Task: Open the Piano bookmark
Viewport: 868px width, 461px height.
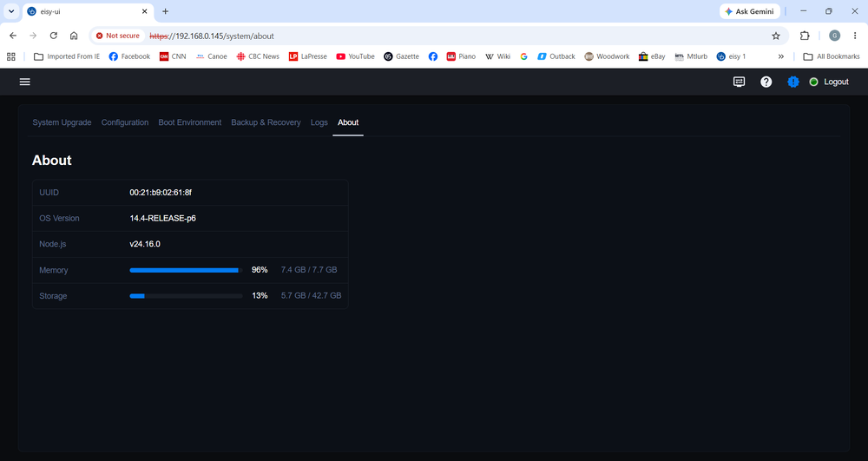Action: coord(461,56)
